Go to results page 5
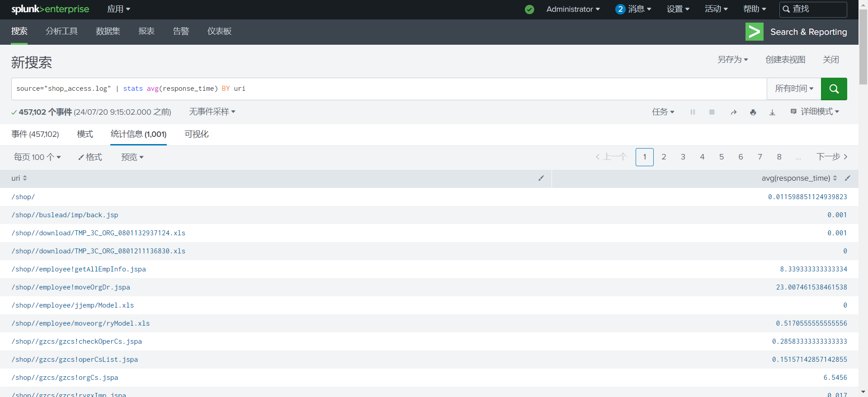The image size is (868, 397). coord(721,157)
